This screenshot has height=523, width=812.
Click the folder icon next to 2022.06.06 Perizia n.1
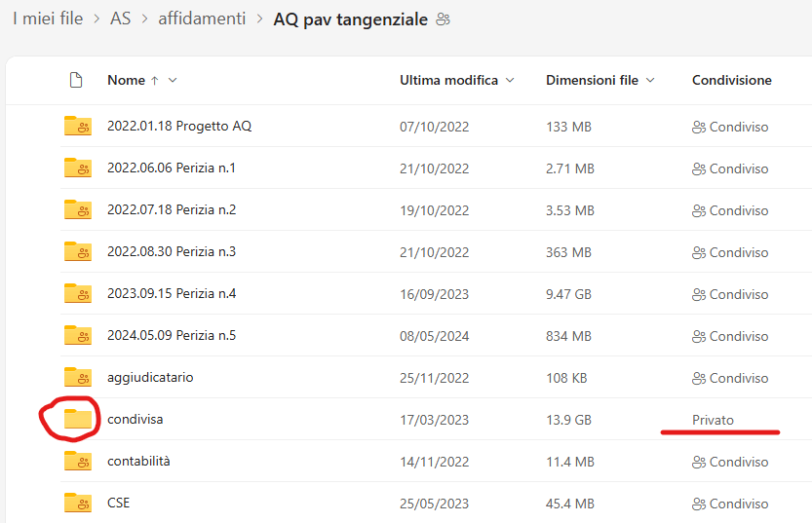78,168
